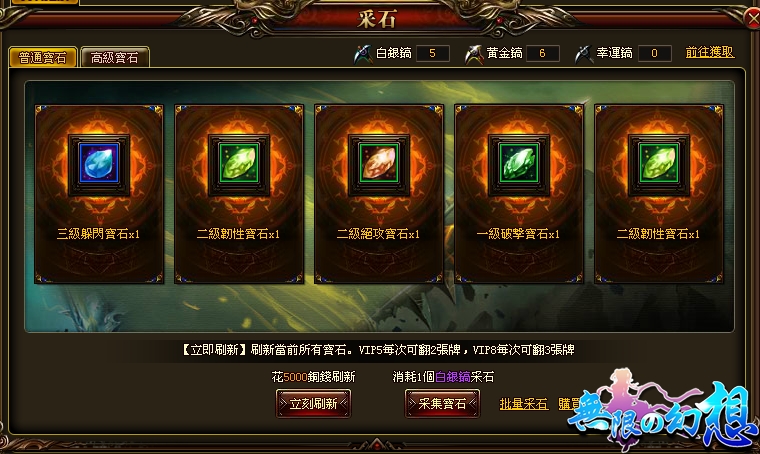Pick the second card's 二級韌性寶石 gem icon

[x=239, y=164]
